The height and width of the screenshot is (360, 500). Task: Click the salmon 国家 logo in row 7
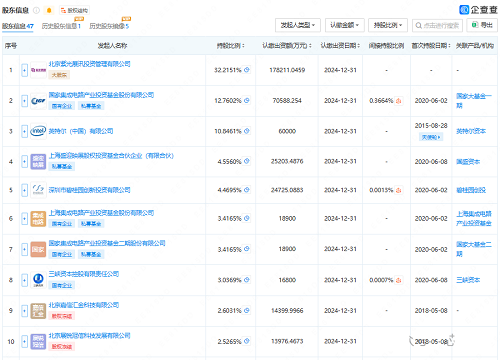click(38, 250)
